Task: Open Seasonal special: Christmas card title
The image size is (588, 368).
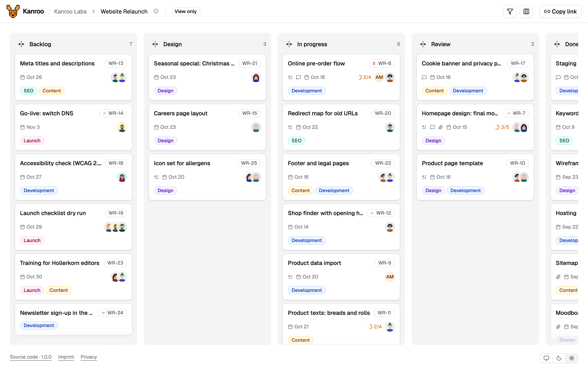Action: click(194, 63)
